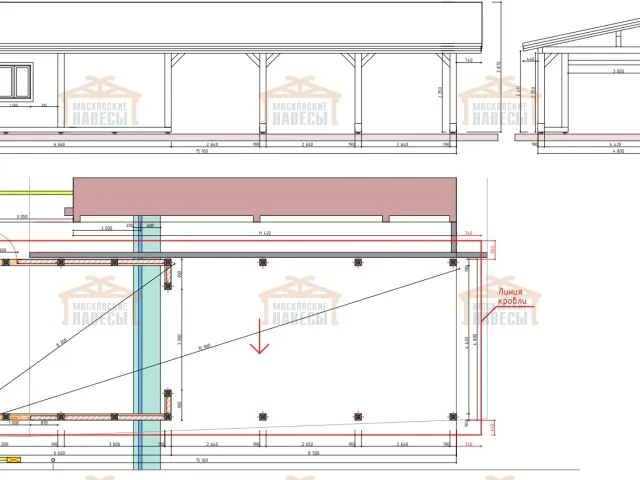Click the red 'Линия кровли' roof line label
The width and height of the screenshot is (640, 480).
click(x=513, y=298)
